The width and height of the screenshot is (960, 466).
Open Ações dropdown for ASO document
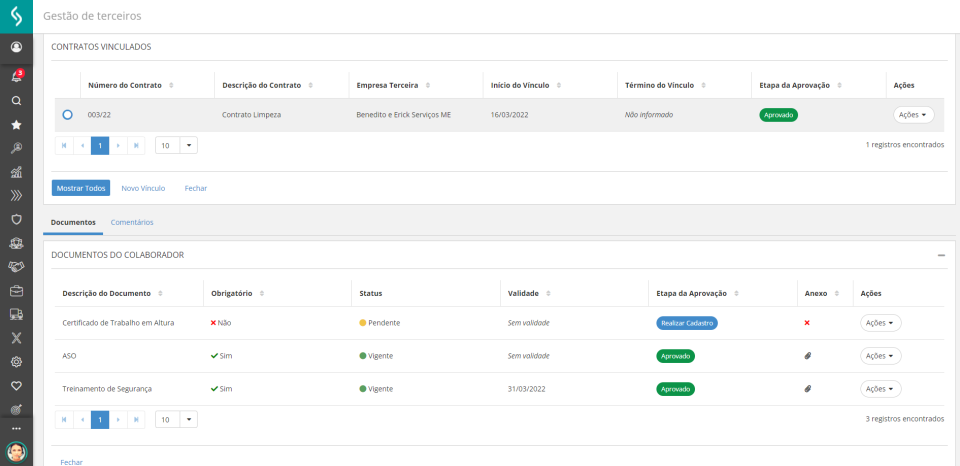point(880,356)
